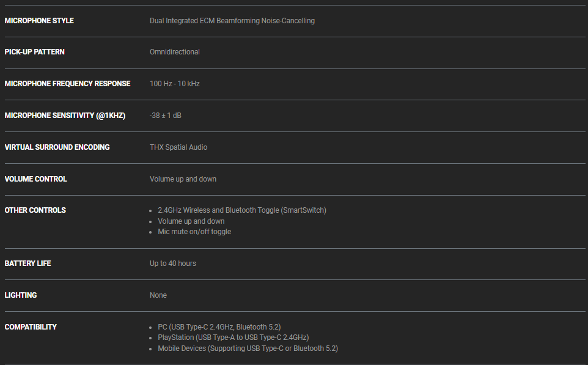Click the OTHER CONTROLS label
Image resolution: width=588 pixels, height=365 pixels.
(x=35, y=210)
